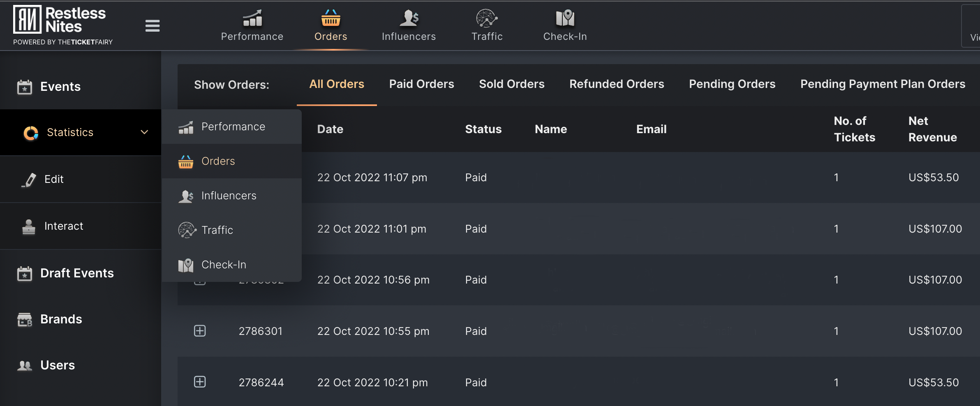Click order ID 2786244
Viewport: 980px width, 406px height.
pyautogui.click(x=261, y=383)
